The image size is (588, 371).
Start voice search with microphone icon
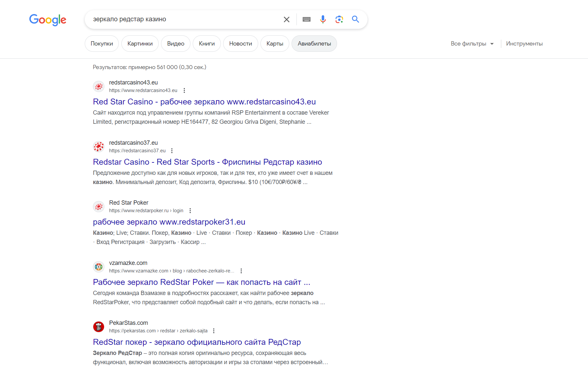coord(323,19)
